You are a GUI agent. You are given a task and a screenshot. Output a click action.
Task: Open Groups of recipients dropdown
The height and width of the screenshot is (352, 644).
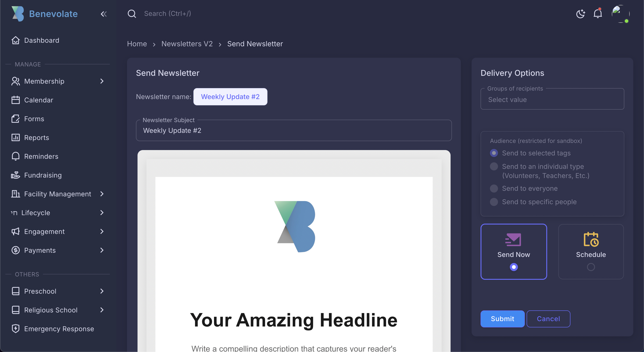click(552, 100)
